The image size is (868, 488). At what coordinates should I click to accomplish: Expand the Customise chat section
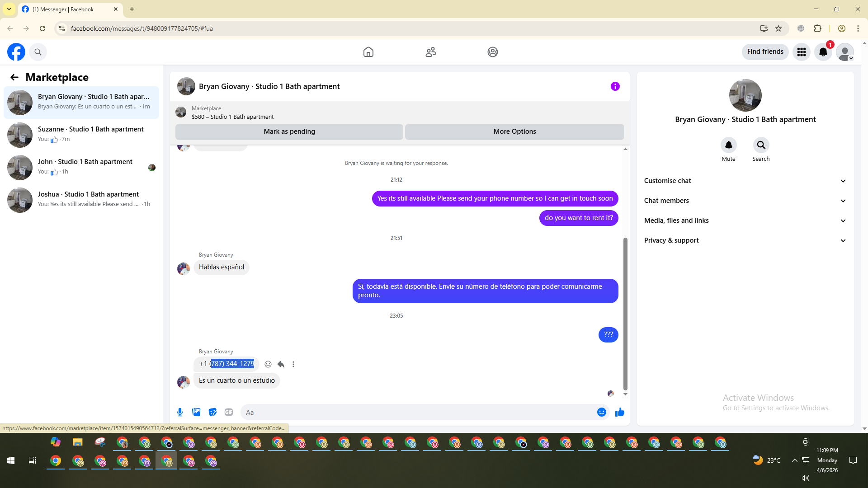[x=745, y=181]
